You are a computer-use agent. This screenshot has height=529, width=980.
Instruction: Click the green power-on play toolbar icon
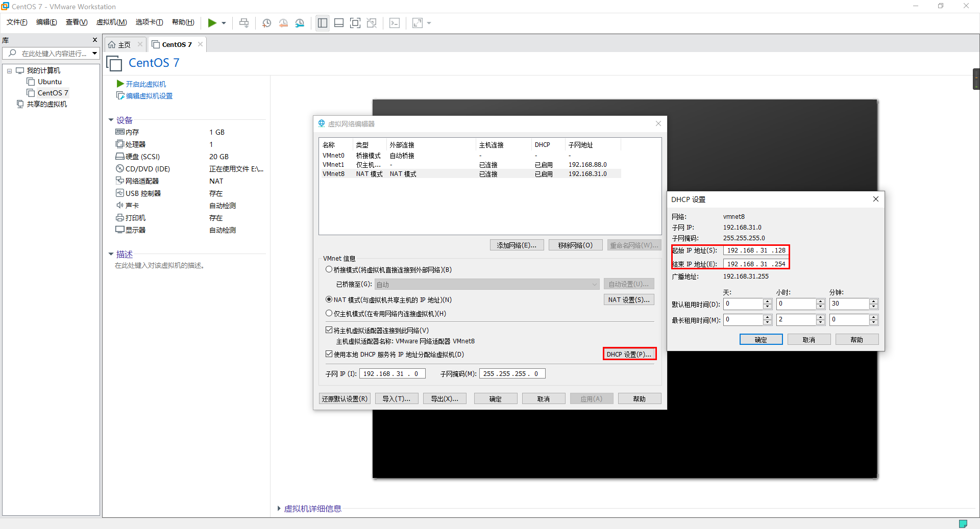tap(212, 23)
